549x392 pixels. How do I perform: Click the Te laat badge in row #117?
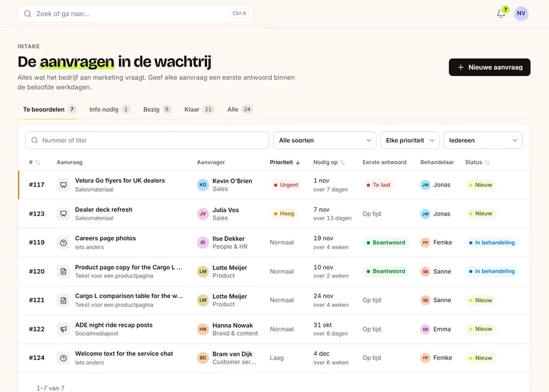click(x=378, y=185)
